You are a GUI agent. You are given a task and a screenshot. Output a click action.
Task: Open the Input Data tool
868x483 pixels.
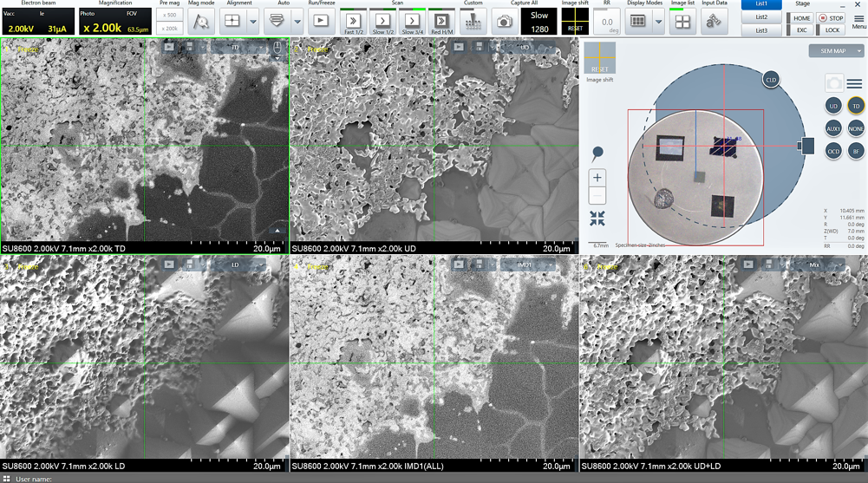click(715, 22)
